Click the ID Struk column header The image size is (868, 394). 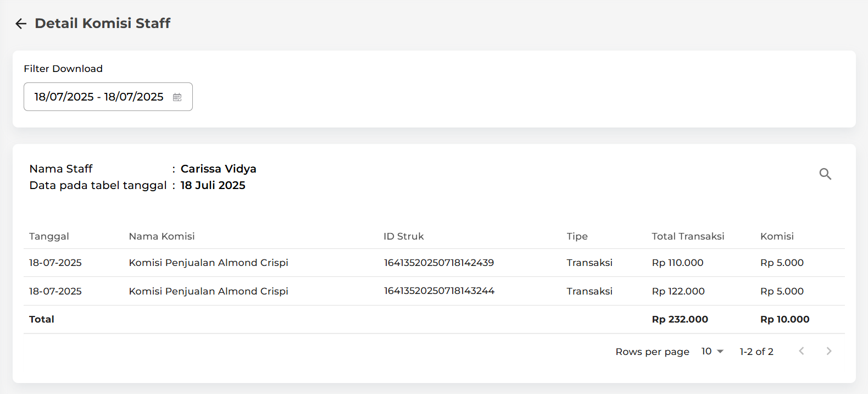(404, 236)
